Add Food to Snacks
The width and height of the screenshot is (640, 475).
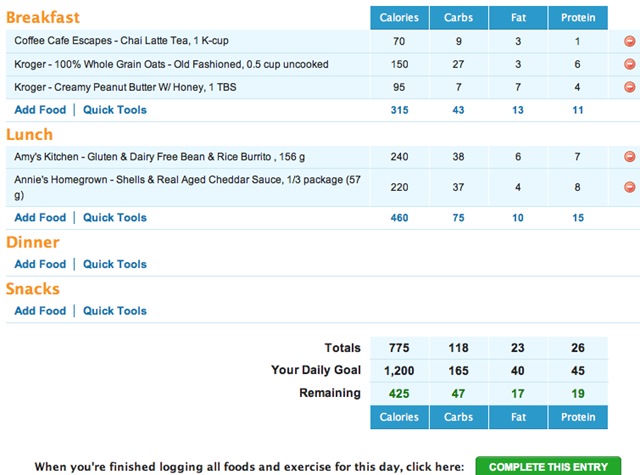pos(40,311)
